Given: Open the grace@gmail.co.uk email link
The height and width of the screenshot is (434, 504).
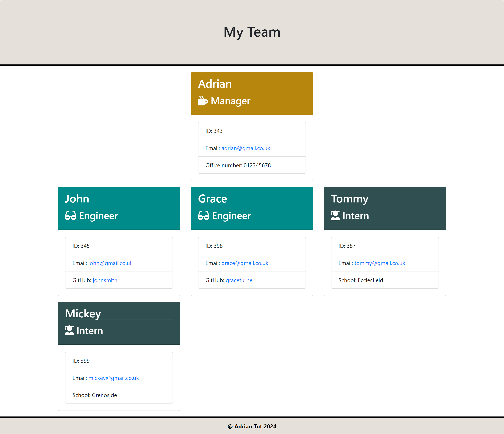Looking at the screenshot, I should [245, 263].
